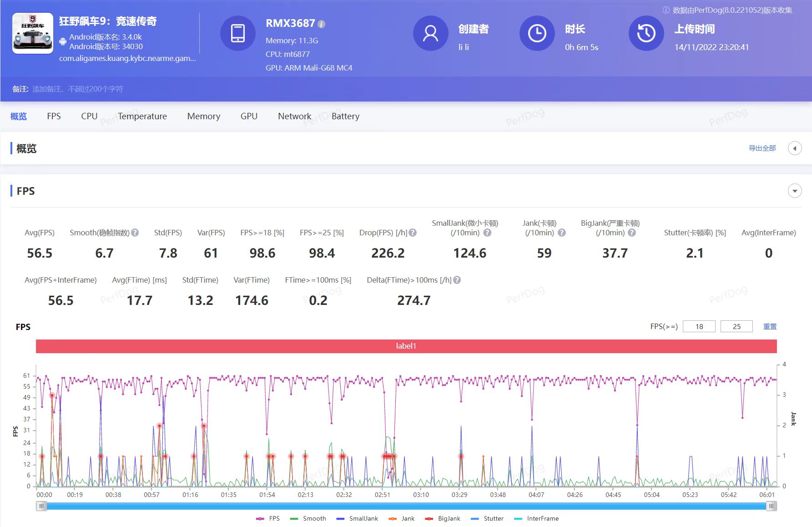
Task: Click the GPU: ARM Mali-G68 MC4 text
Action: pyautogui.click(x=309, y=68)
